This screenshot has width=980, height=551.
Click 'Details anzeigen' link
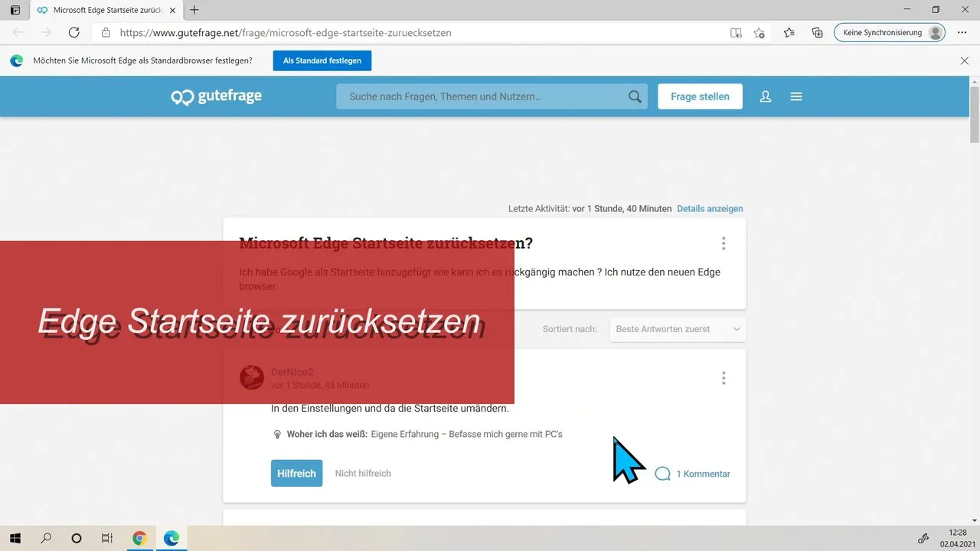point(710,208)
